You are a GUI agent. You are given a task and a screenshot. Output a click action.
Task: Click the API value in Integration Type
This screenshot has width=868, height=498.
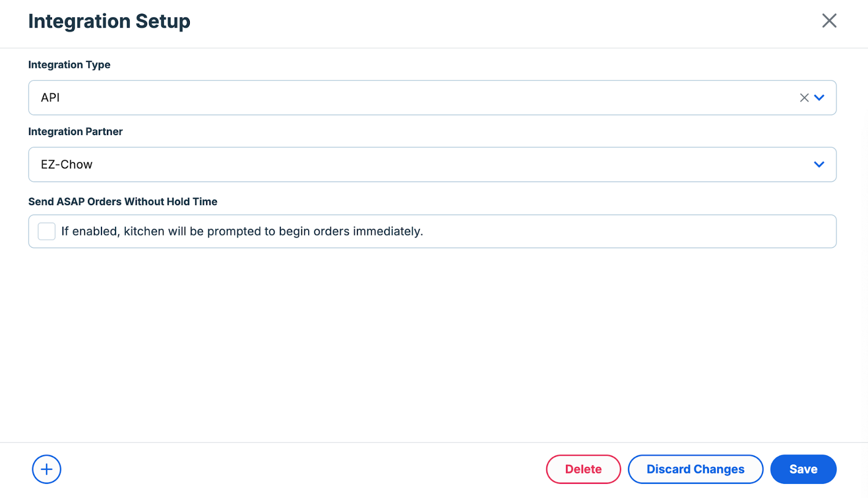click(50, 98)
